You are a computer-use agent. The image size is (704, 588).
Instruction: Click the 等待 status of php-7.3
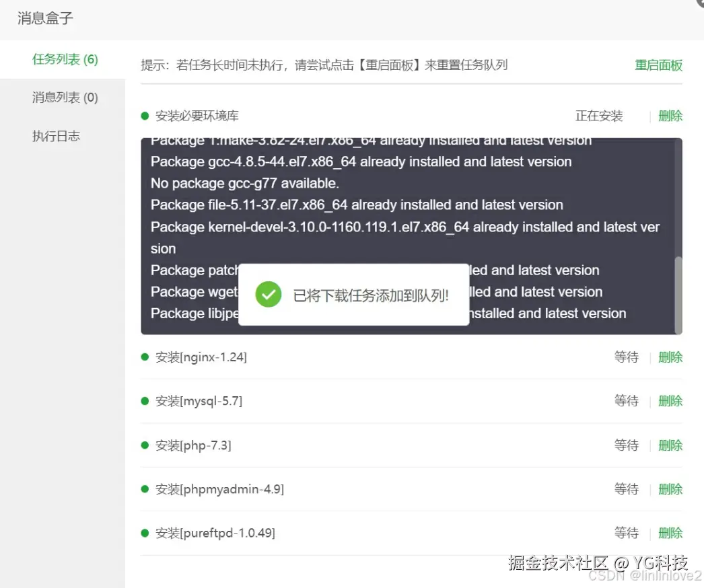627,445
